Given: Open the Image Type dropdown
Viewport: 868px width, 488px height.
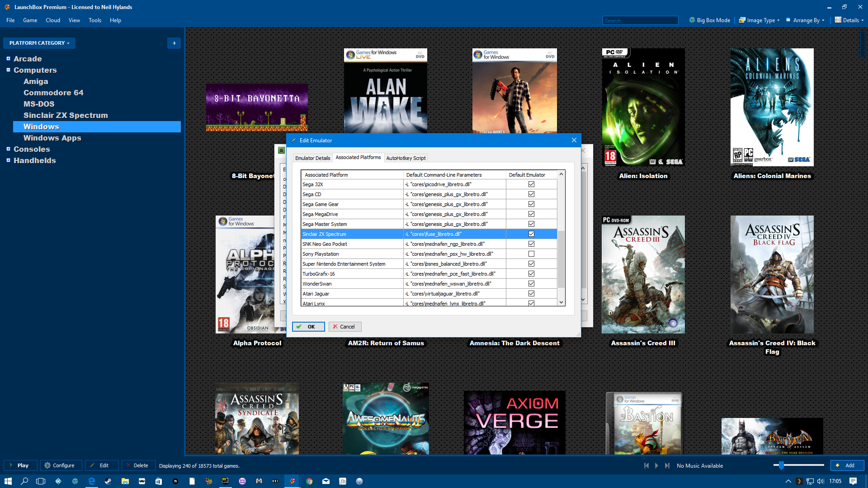Looking at the screenshot, I should (759, 20).
